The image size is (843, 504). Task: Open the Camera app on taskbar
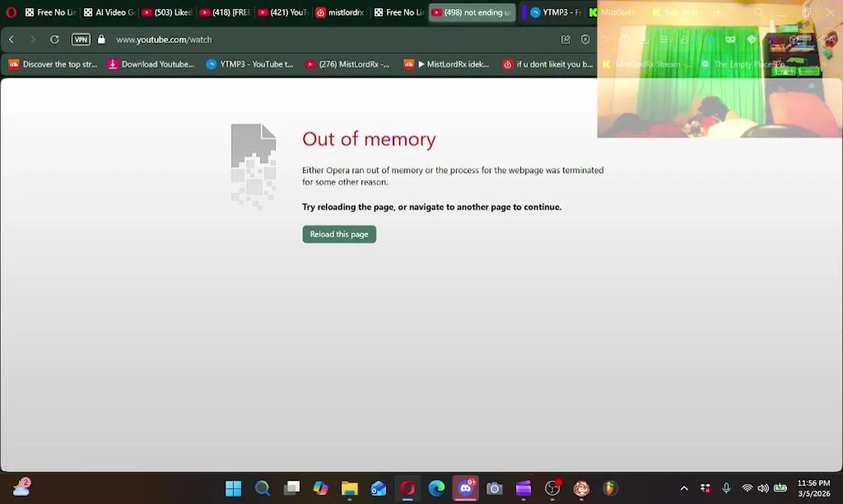[494, 488]
